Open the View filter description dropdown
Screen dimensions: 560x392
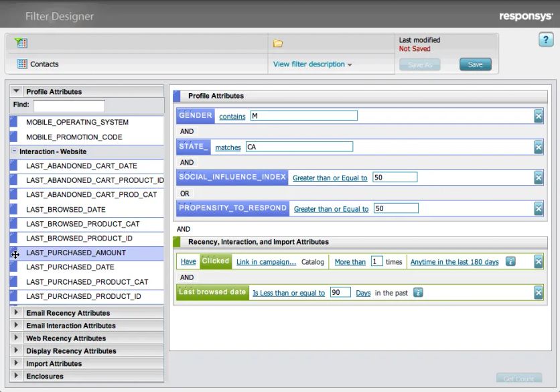313,64
